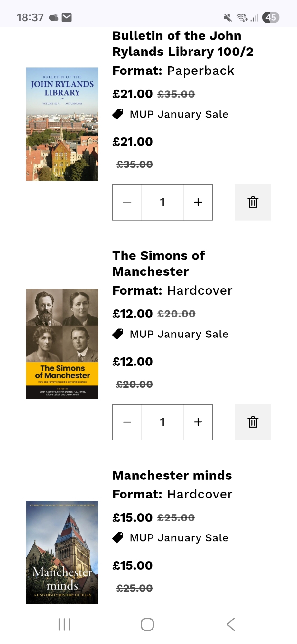Open The Simons of Manchester cover image
The image size is (297, 644).
(x=62, y=344)
